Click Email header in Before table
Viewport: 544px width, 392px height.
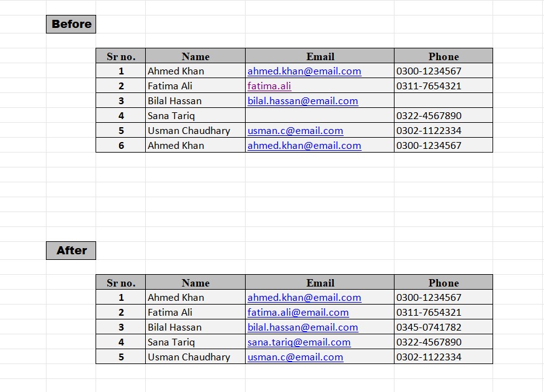[319, 56]
